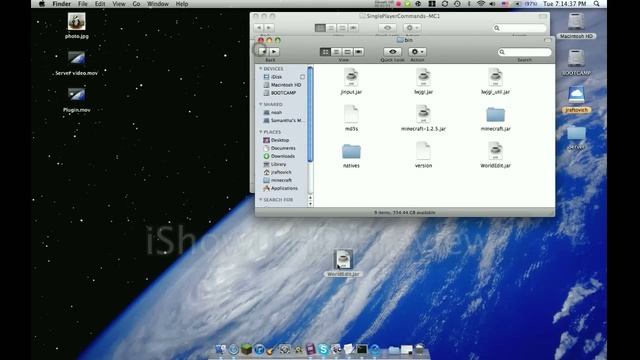The height and width of the screenshot is (360, 640).
Task: Collapse the PLACES sidebar section
Action: pyautogui.click(x=261, y=132)
